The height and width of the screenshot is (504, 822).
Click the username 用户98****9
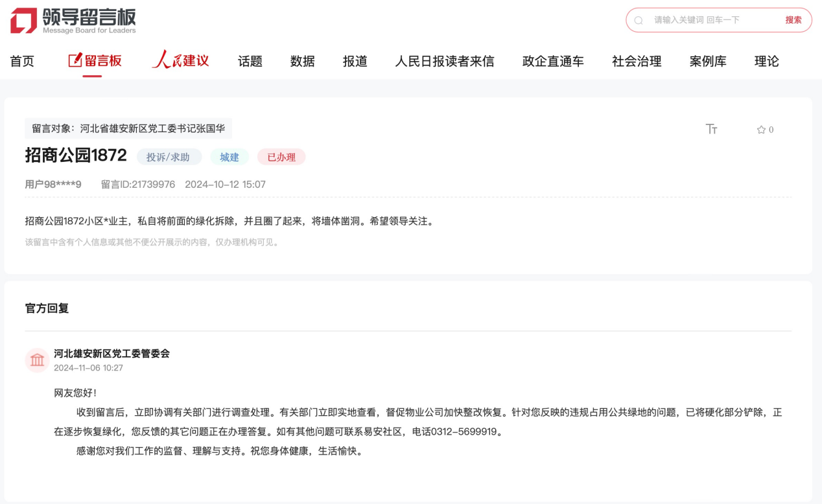(x=53, y=185)
